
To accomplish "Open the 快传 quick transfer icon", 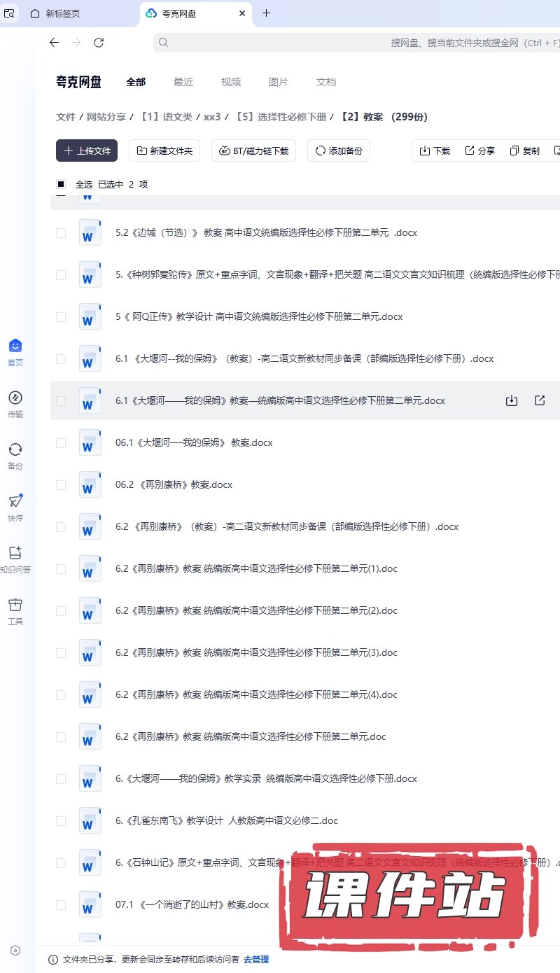I will (x=15, y=507).
